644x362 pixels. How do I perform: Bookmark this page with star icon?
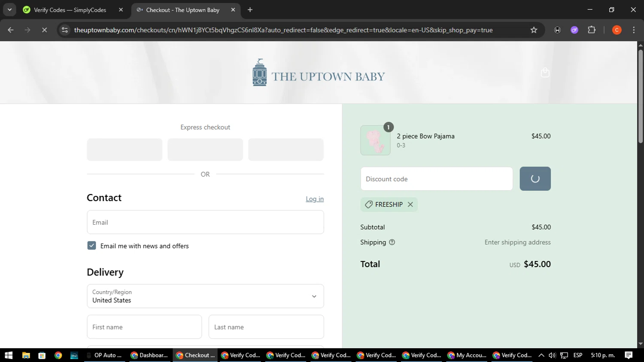click(534, 30)
